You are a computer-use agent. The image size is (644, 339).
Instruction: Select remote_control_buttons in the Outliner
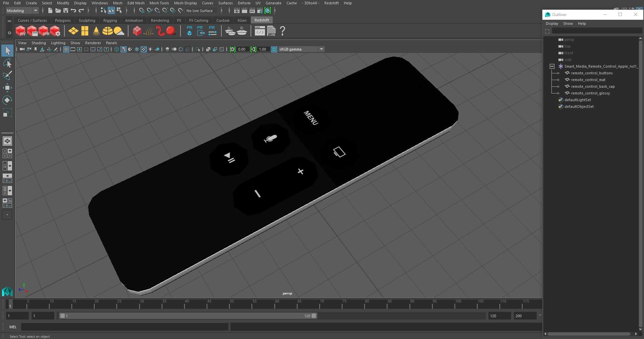[x=592, y=73]
